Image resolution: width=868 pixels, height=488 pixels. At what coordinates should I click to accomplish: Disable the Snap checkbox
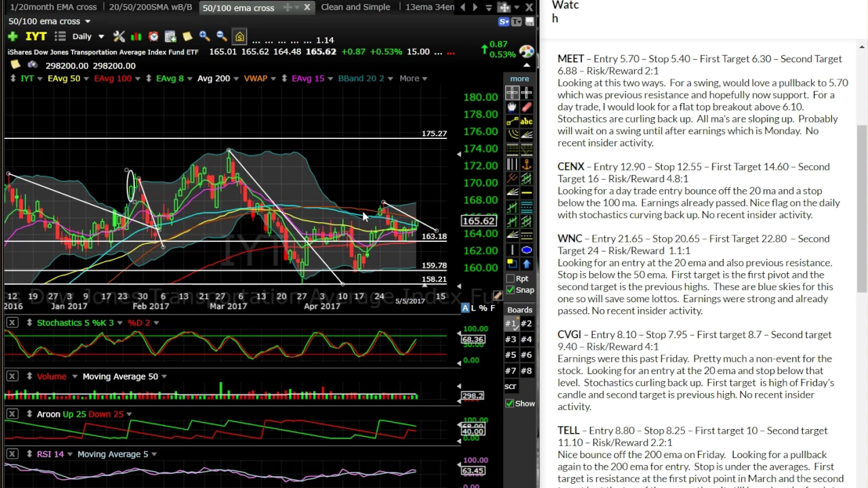tap(511, 290)
